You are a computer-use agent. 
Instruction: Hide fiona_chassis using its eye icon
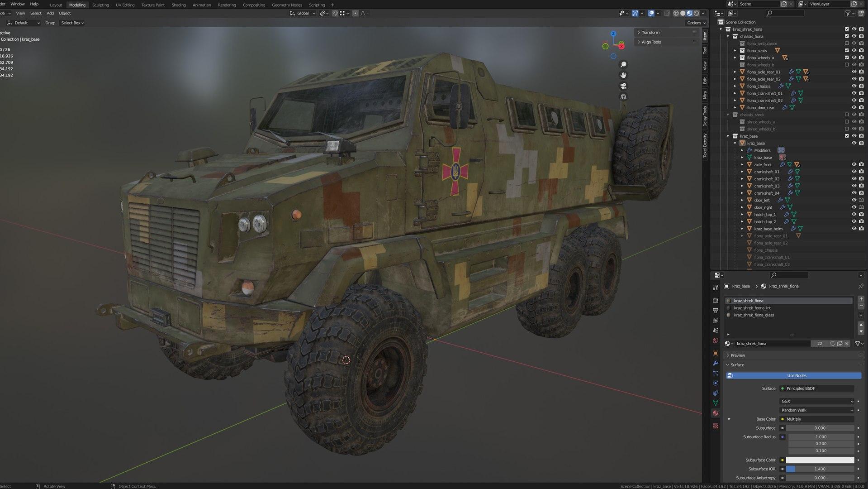(854, 86)
